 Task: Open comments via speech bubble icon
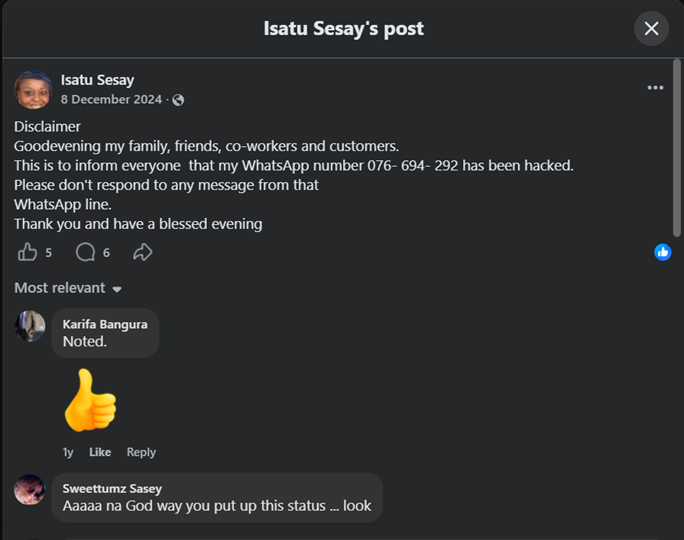[x=86, y=252]
